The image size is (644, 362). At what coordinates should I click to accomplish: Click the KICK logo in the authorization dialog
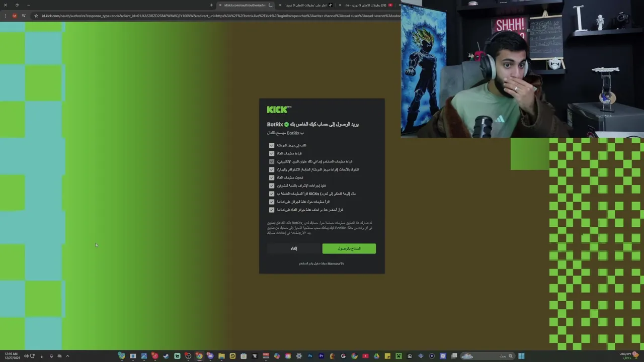tap(279, 110)
